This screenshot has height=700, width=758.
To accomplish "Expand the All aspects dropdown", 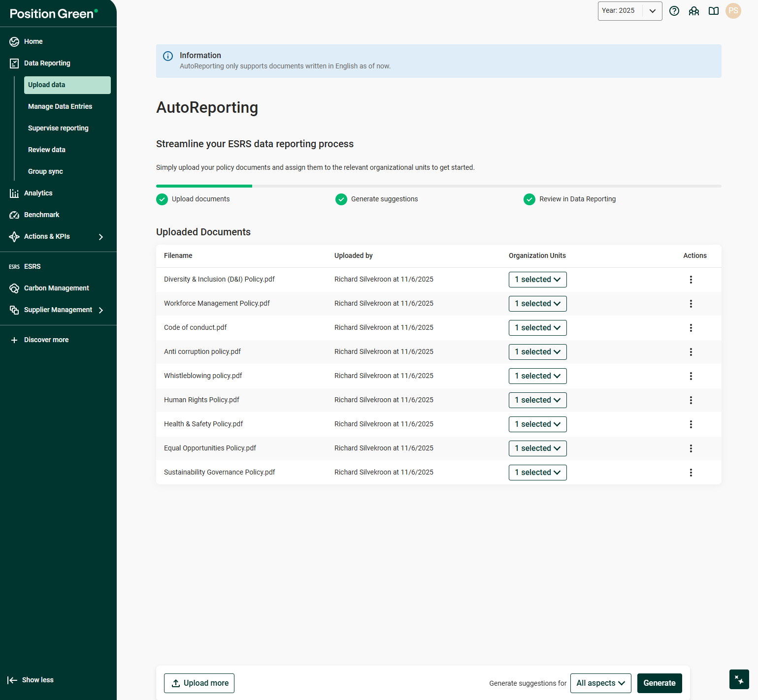I will tap(600, 683).
